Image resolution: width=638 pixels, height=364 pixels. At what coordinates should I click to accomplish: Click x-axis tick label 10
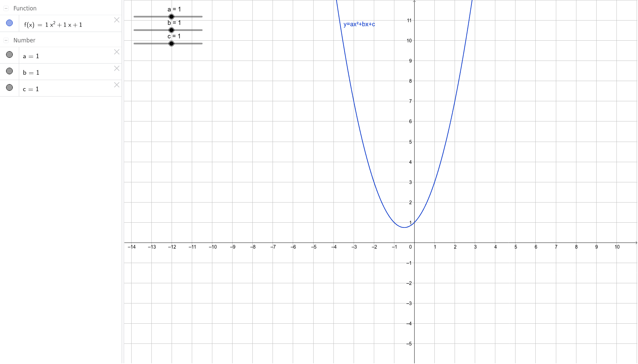(x=617, y=247)
